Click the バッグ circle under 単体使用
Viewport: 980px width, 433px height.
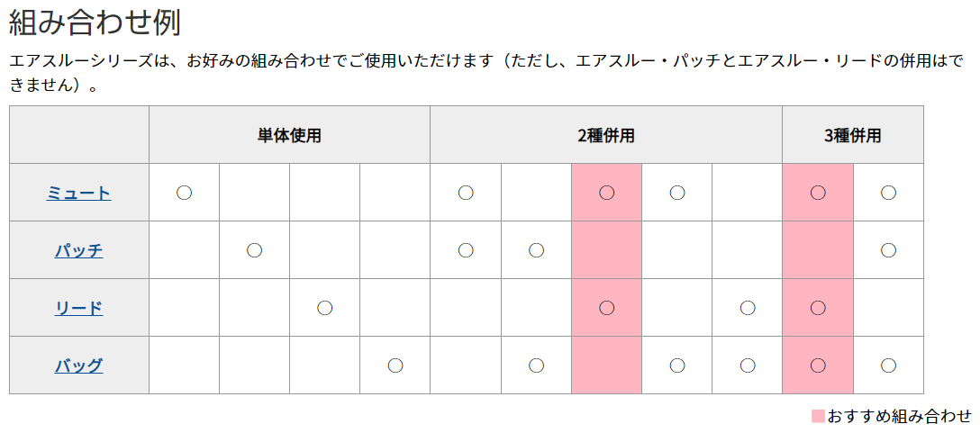[395, 365]
